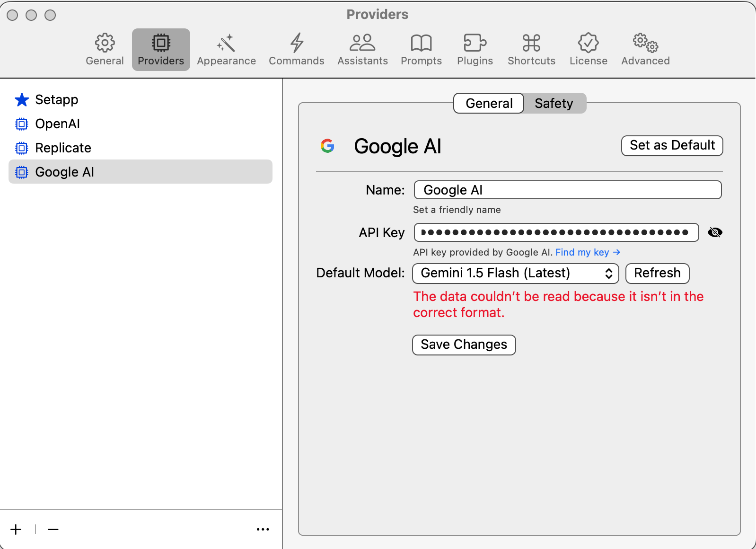Select the Providers toolbar icon
This screenshot has height=549, width=756.
click(161, 50)
